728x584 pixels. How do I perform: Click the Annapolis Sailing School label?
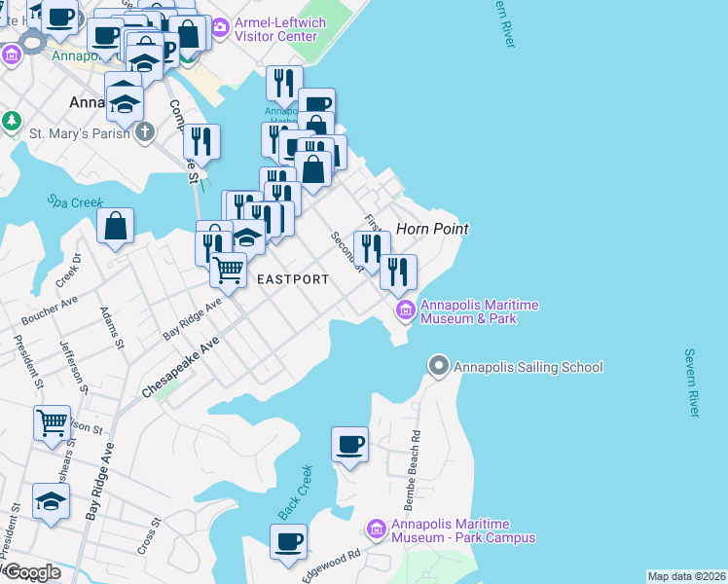pyautogui.click(x=528, y=367)
